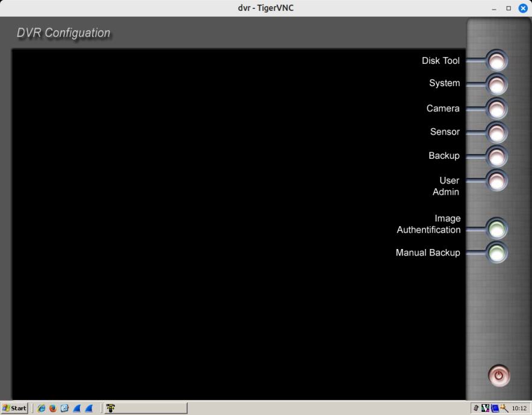The image size is (532, 415).
Task: Click the 'DVR Configuation' title text
Action: [63, 33]
